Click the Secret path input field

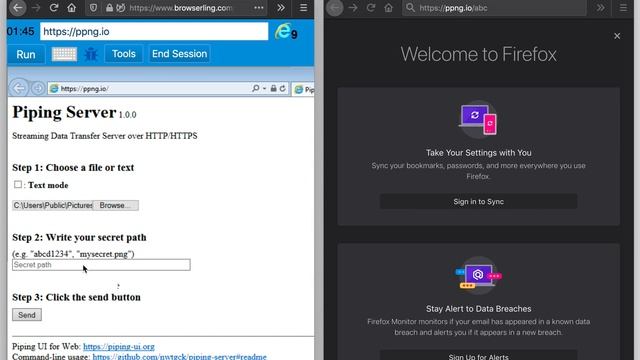101,265
